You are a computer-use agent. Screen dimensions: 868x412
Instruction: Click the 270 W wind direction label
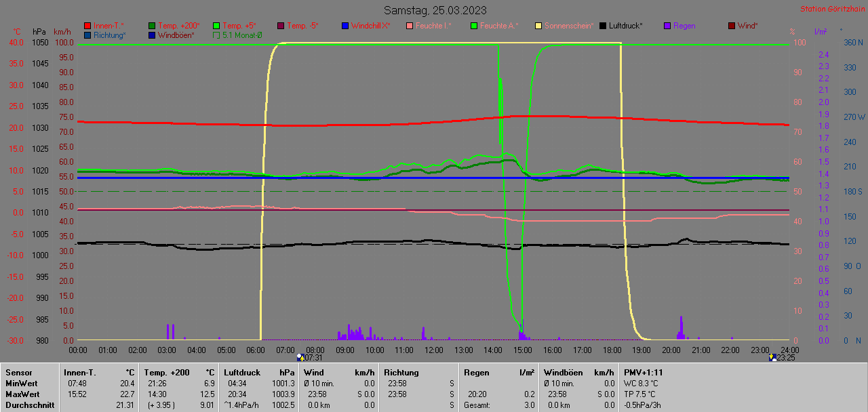[854, 117]
